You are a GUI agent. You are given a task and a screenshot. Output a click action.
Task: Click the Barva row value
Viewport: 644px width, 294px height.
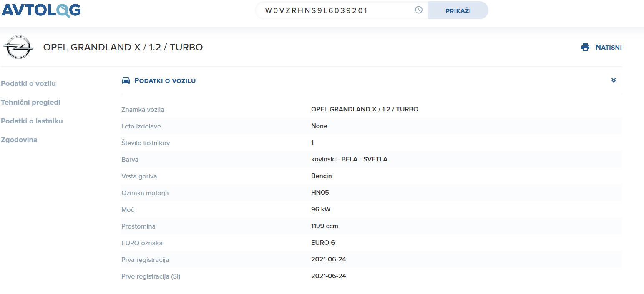coord(349,159)
